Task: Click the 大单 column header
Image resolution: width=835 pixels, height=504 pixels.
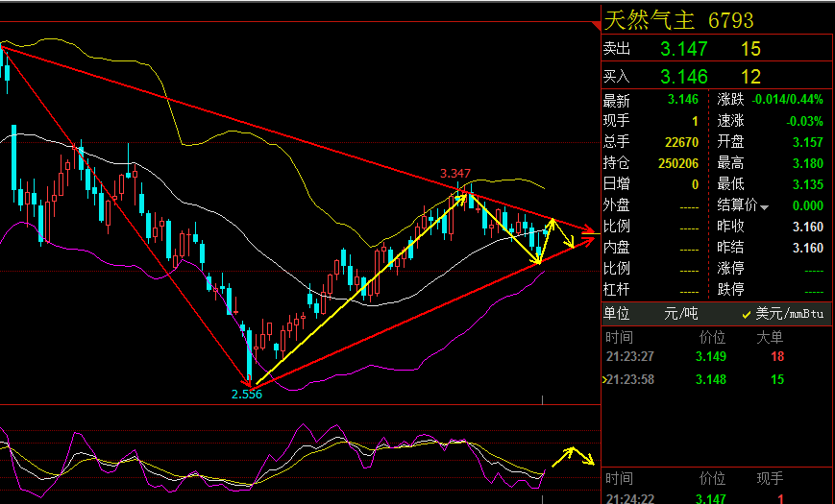Action: point(770,337)
